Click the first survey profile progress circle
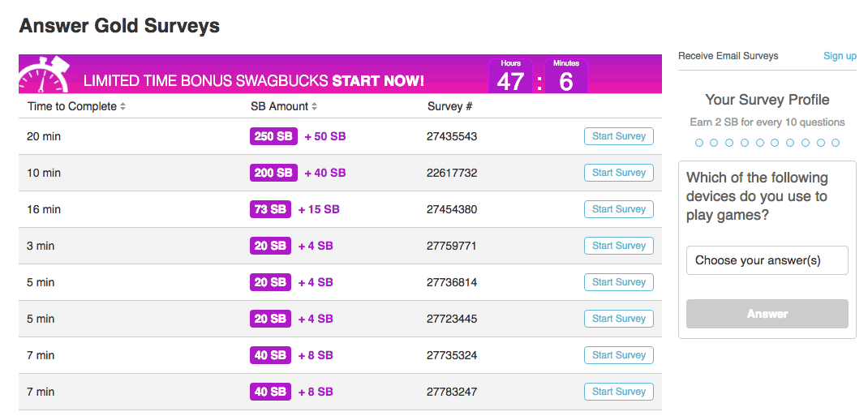The image size is (868, 416). click(x=699, y=143)
